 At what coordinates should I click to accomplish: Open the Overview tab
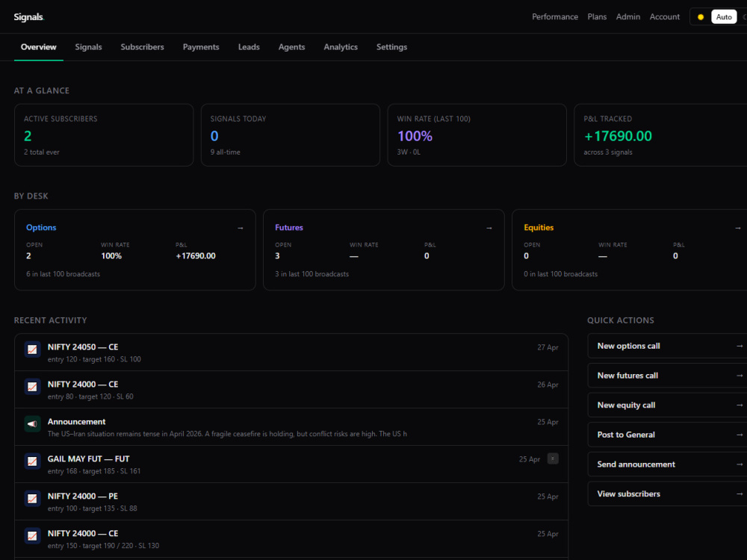(x=39, y=47)
